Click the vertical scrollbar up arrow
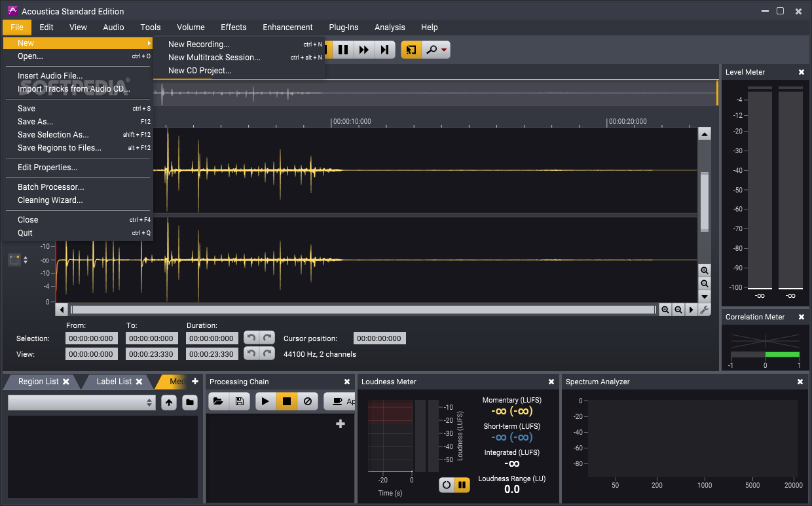 click(705, 134)
